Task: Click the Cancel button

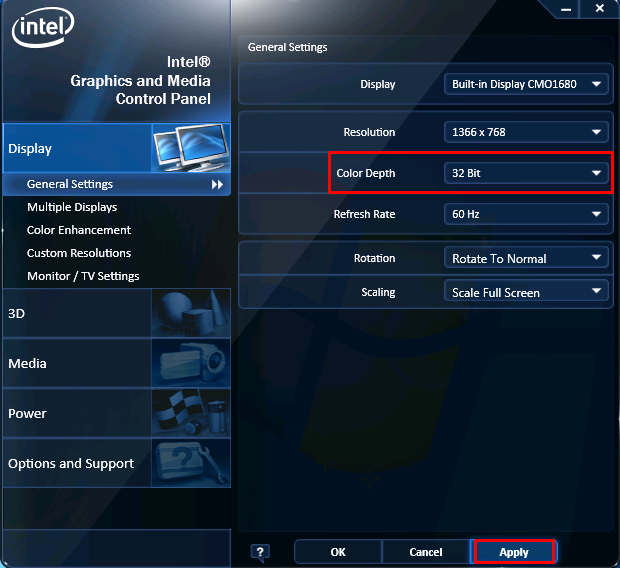Action: [426, 552]
